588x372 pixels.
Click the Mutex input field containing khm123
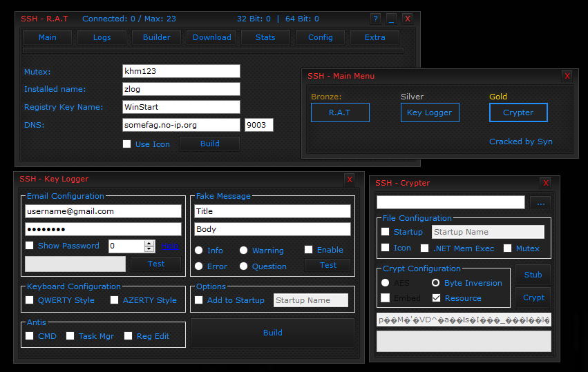pyautogui.click(x=181, y=71)
